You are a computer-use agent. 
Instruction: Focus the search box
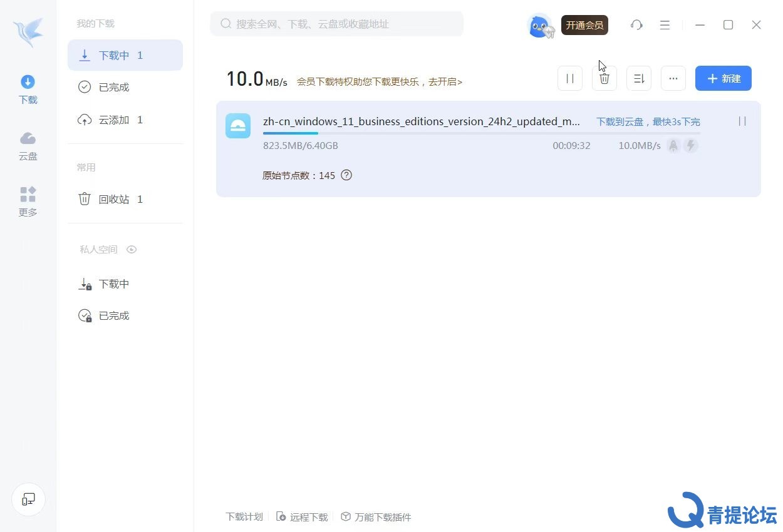coord(337,24)
